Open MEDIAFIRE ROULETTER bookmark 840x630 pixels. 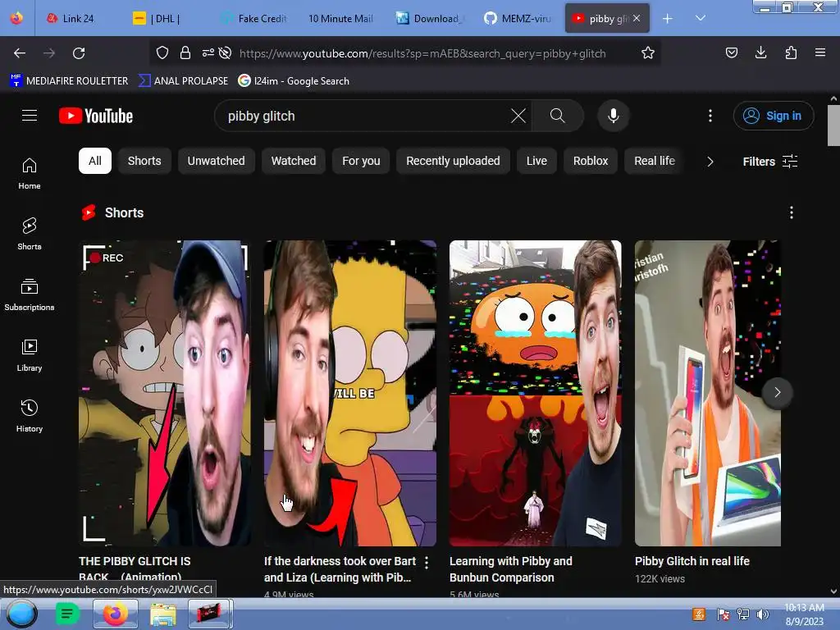[x=69, y=81]
